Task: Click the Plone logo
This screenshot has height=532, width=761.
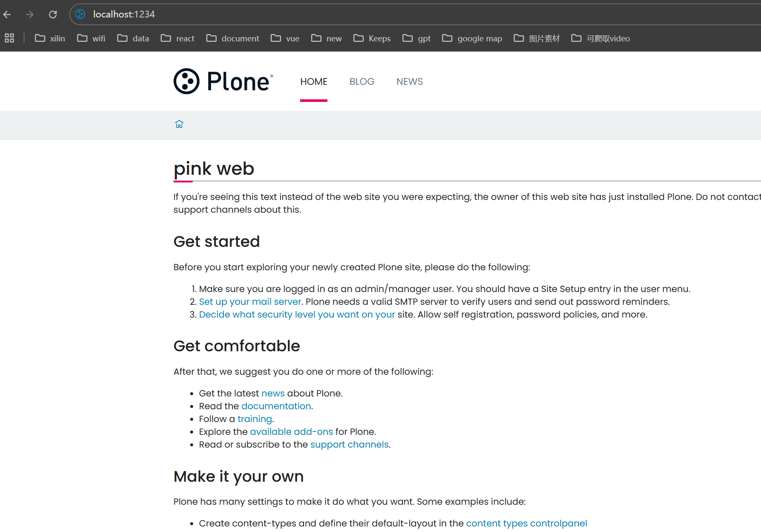Action: pos(223,81)
